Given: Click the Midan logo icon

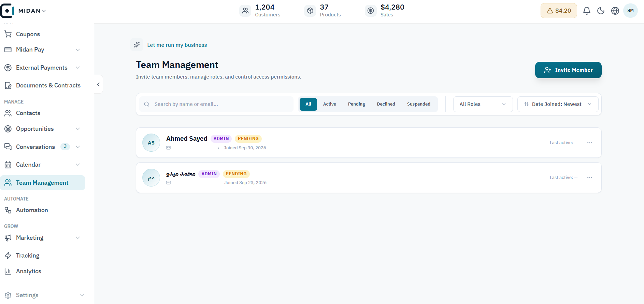Looking at the screenshot, I should pyautogui.click(x=7, y=11).
